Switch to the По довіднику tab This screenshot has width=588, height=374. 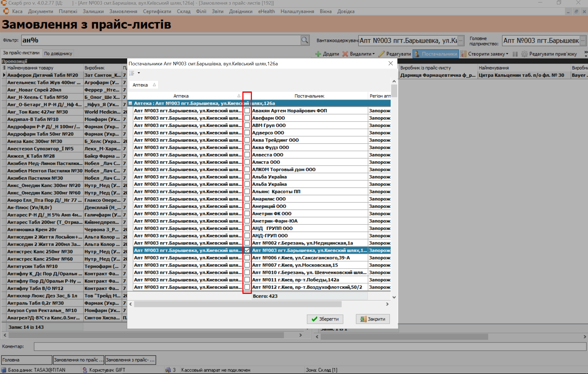point(58,53)
